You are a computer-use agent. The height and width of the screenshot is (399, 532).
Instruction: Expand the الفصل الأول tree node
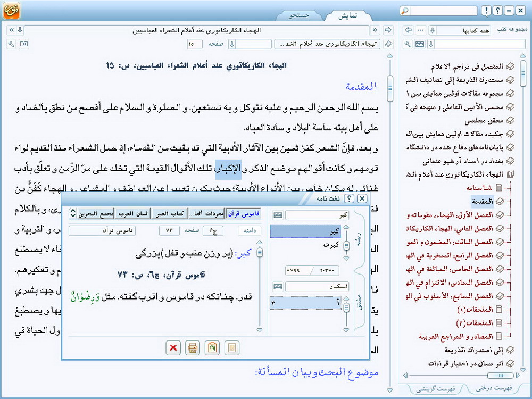click(500, 215)
